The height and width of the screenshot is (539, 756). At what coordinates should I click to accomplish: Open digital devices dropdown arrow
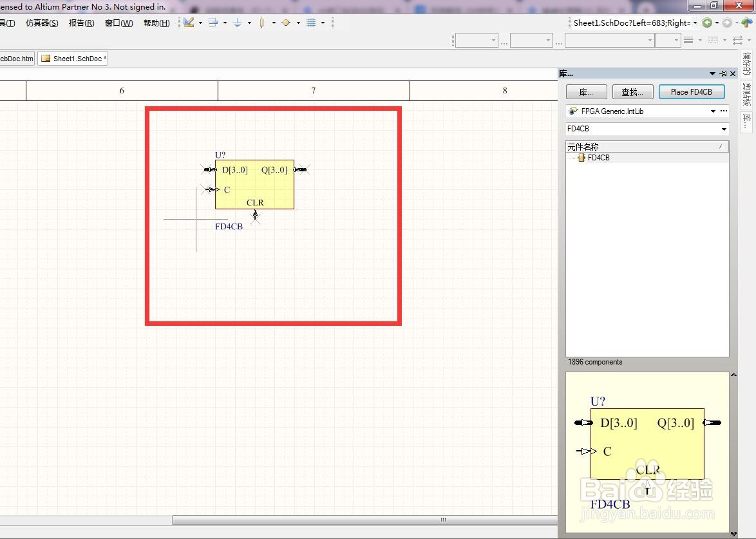coord(274,23)
